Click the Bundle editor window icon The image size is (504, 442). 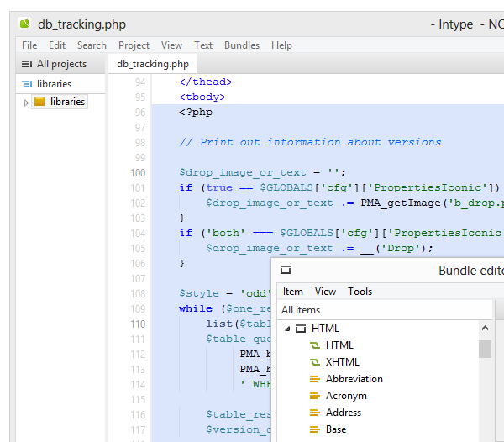click(x=286, y=271)
